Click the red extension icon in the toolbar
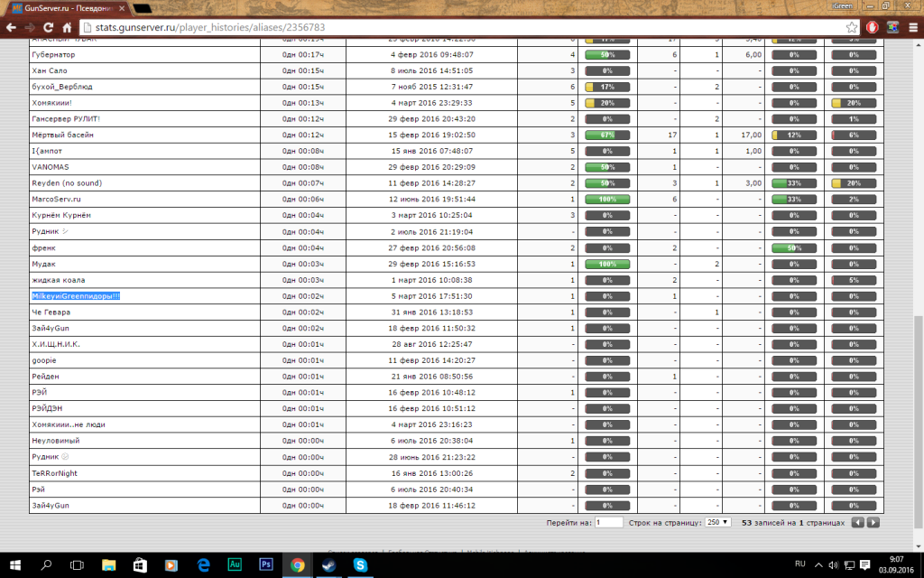924x578 pixels. 873,27
